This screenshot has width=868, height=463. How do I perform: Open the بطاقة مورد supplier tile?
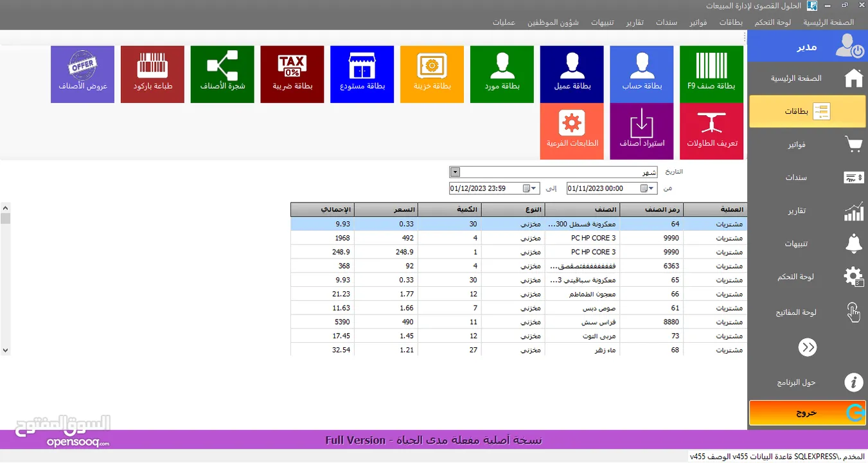tap(502, 74)
